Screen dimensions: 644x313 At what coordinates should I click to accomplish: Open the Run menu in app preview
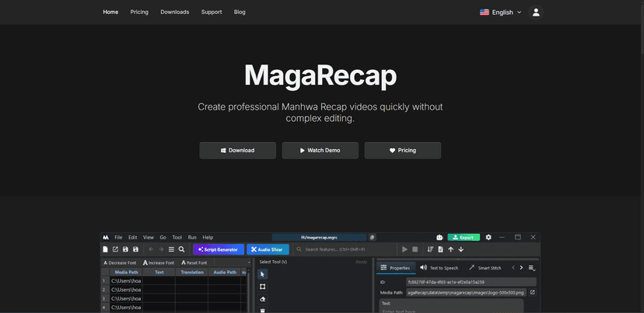(x=192, y=237)
